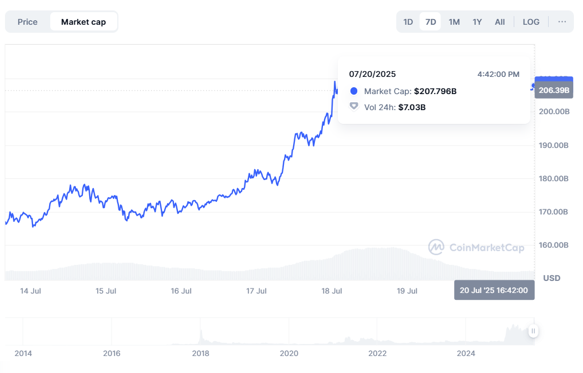This screenshot has width=583, height=373.
Task: Select the 7D time range
Action: coord(431,22)
